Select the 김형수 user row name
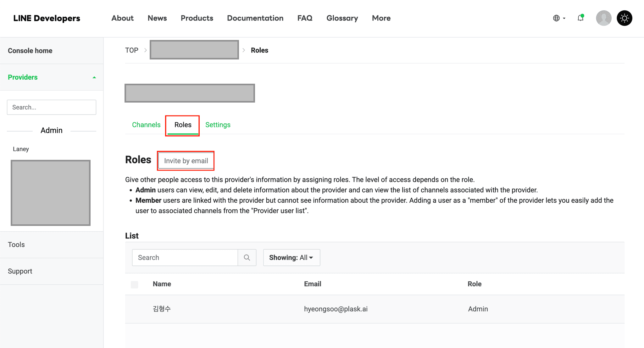This screenshot has height=348, width=644. click(162, 309)
